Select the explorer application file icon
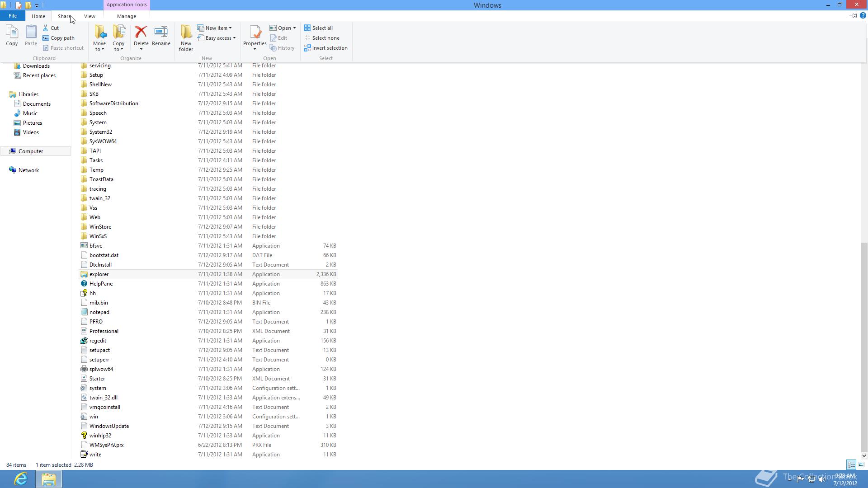The image size is (868, 488). [x=84, y=274]
